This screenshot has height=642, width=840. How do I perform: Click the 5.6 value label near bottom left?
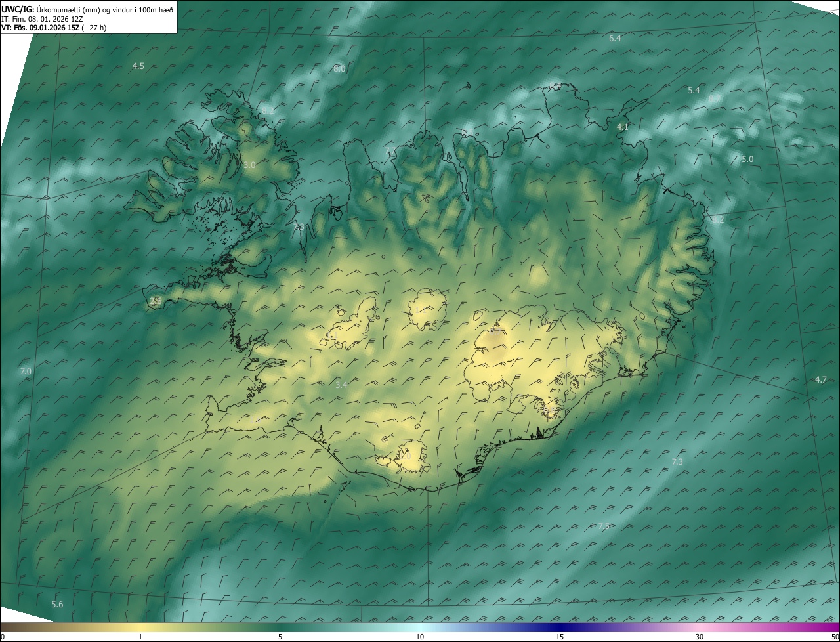57,604
